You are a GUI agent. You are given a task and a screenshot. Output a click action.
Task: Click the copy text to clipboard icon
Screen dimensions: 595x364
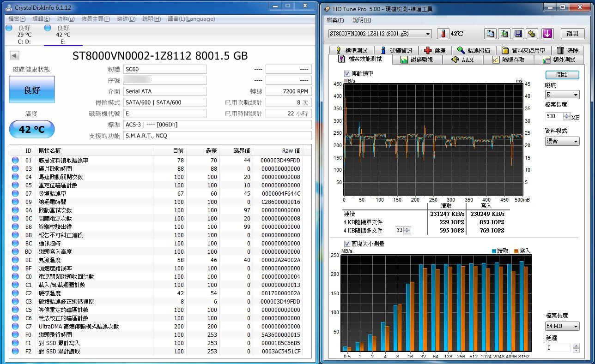[x=491, y=34]
